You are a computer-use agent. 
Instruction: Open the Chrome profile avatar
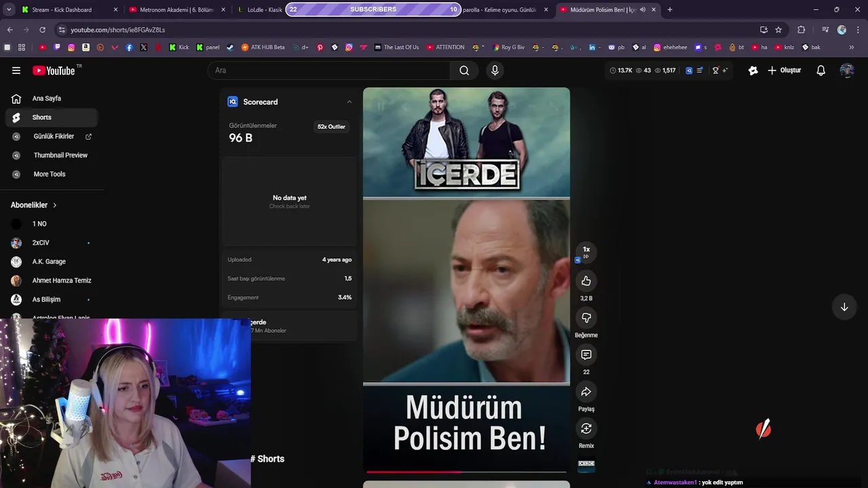[842, 30]
